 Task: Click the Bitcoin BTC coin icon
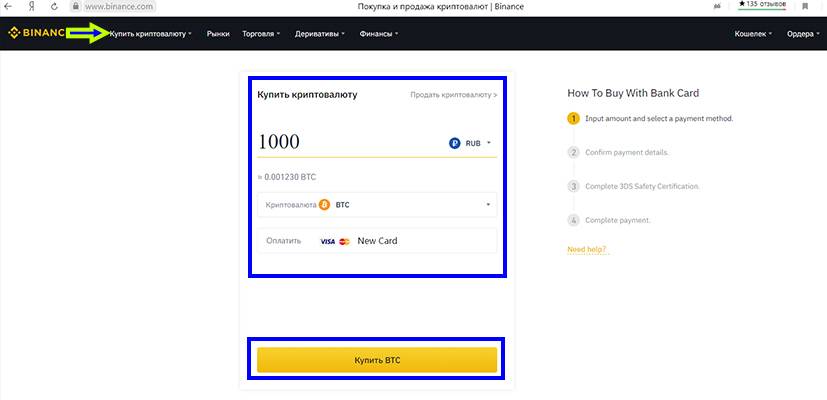(324, 205)
